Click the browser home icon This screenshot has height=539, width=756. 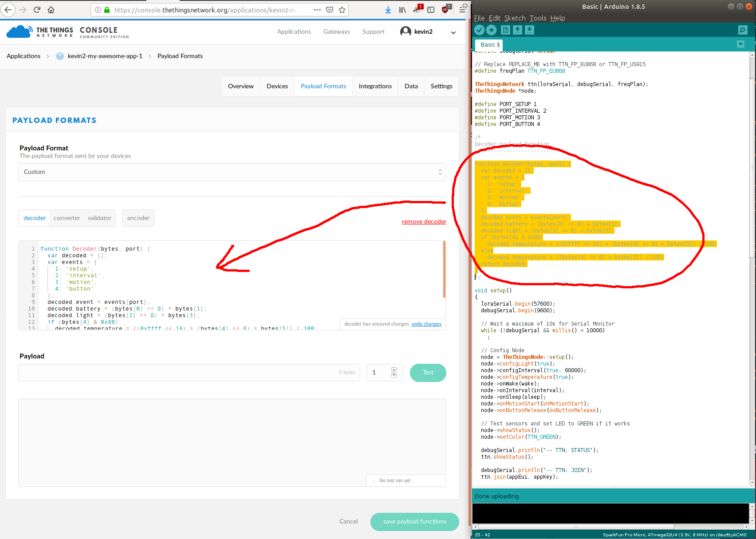point(51,10)
